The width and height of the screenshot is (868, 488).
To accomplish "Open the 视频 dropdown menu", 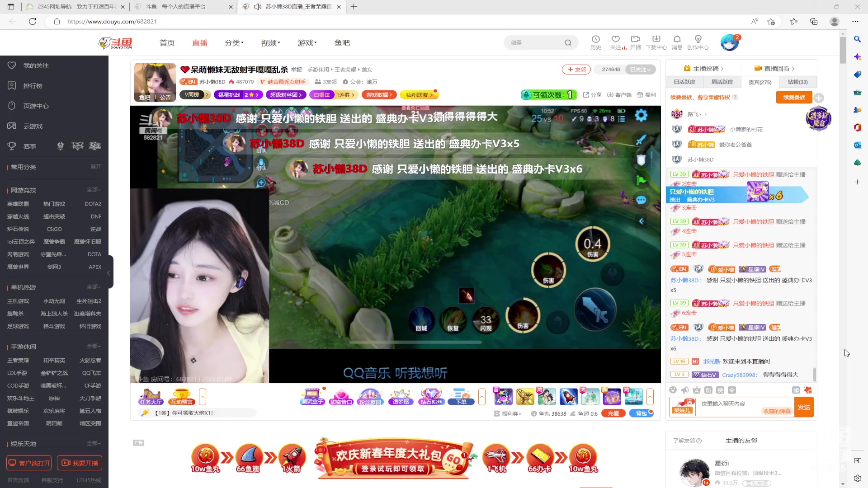I will tap(270, 42).
